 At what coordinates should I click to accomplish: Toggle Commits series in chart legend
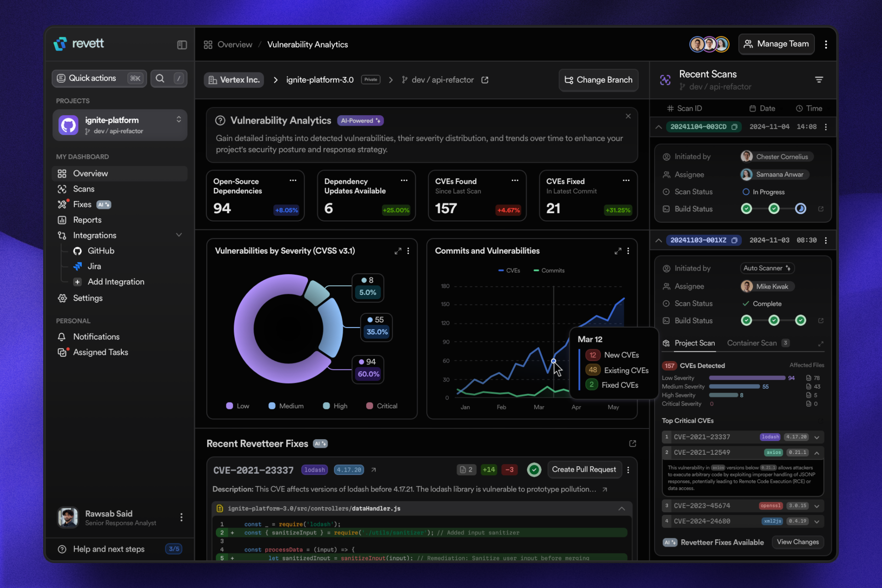pos(549,271)
